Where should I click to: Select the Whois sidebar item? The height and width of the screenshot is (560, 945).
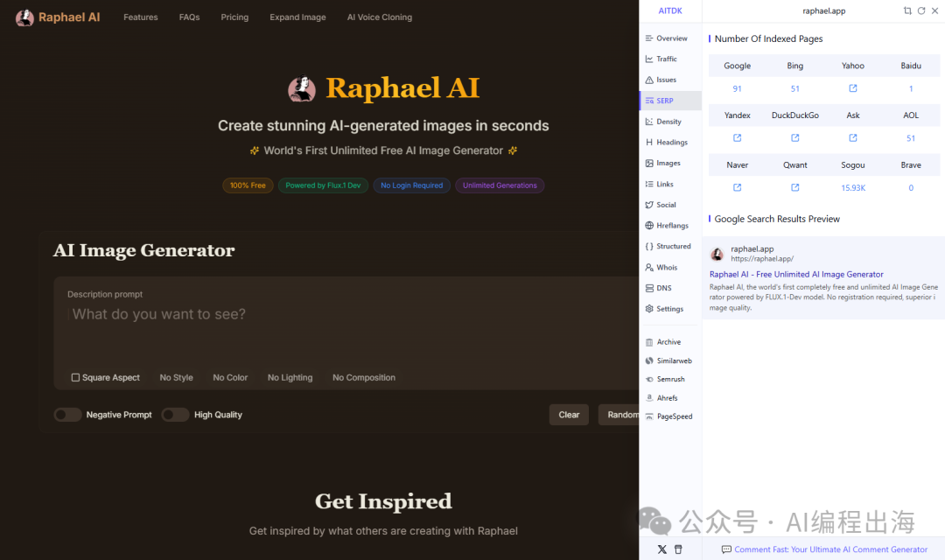pos(666,268)
